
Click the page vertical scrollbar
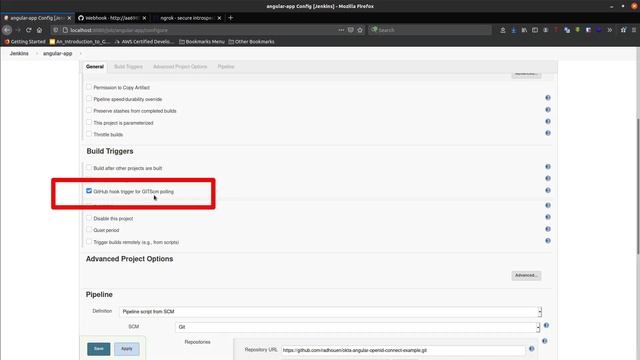638,186
